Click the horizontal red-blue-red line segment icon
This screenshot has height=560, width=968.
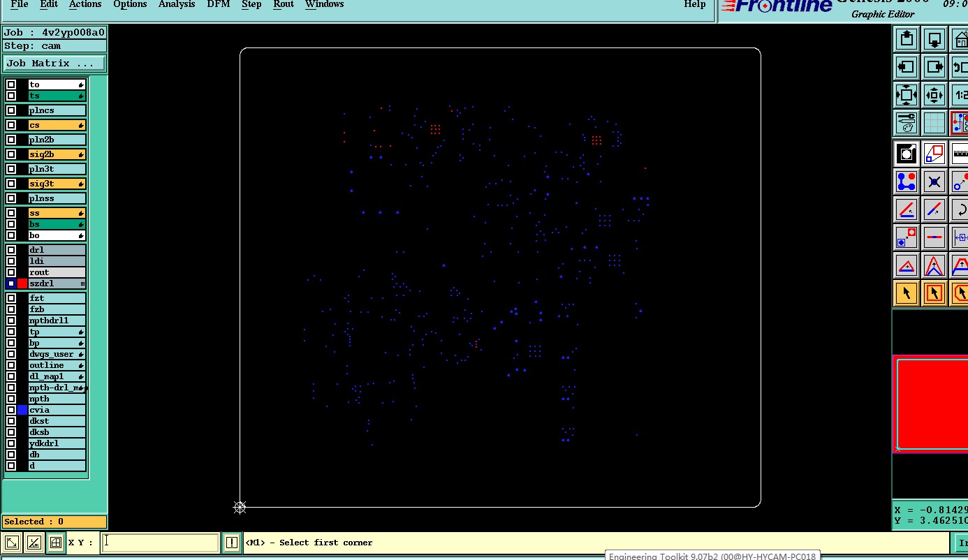[x=934, y=237]
